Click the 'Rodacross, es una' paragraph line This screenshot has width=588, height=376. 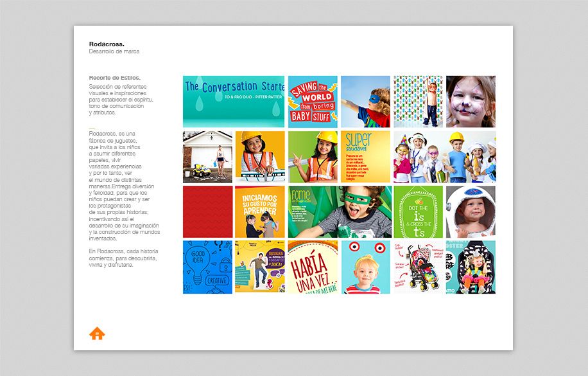(x=112, y=134)
